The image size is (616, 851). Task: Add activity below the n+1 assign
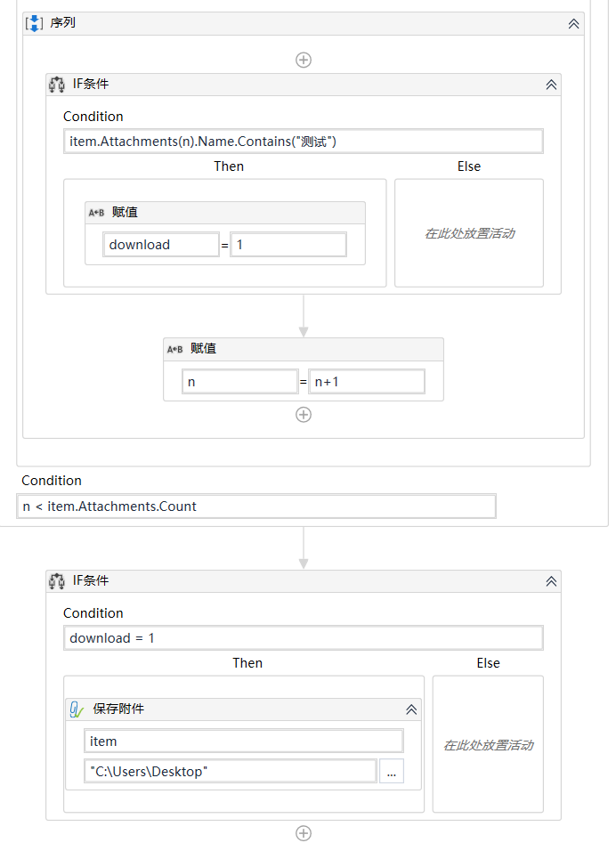click(x=304, y=415)
